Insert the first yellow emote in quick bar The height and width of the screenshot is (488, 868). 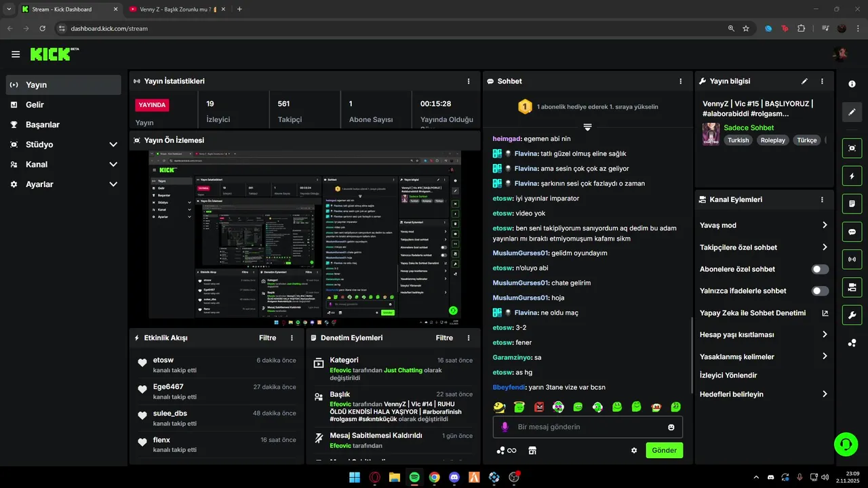[x=499, y=407]
